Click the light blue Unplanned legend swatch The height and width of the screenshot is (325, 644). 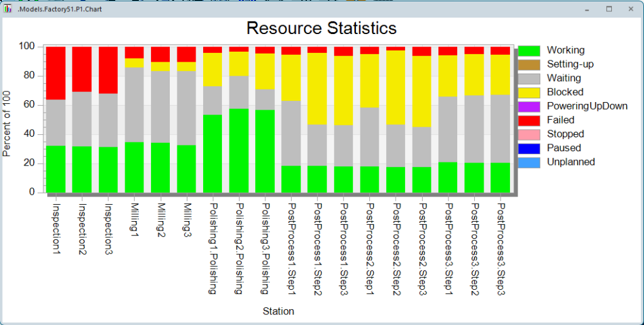tap(530, 162)
